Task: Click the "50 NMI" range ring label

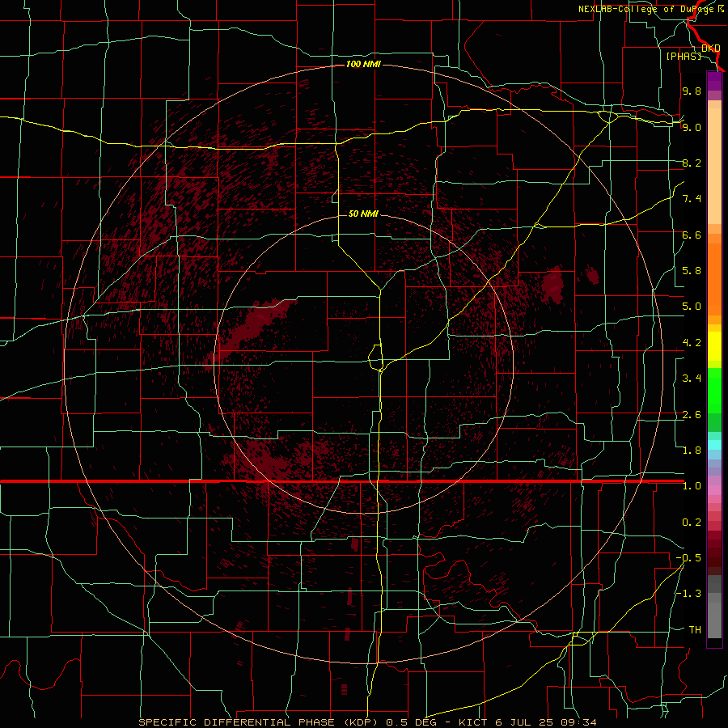Action: click(x=363, y=214)
